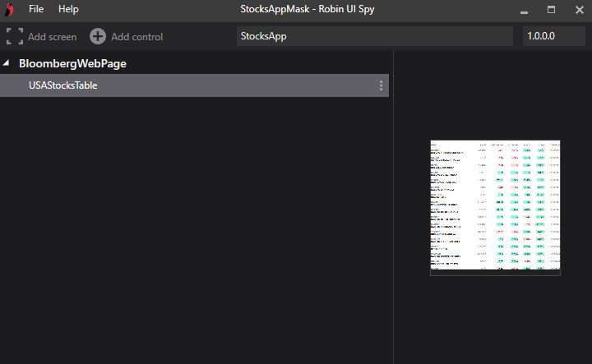This screenshot has height=364, width=592.
Task: Click the Robin app logo icon
Action: click(x=9, y=10)
